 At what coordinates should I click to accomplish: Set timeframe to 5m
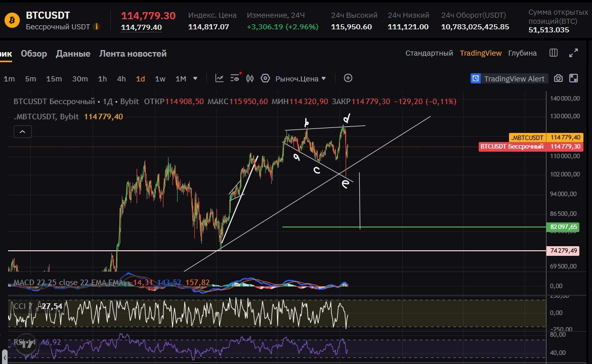click(x=30, y=78)
